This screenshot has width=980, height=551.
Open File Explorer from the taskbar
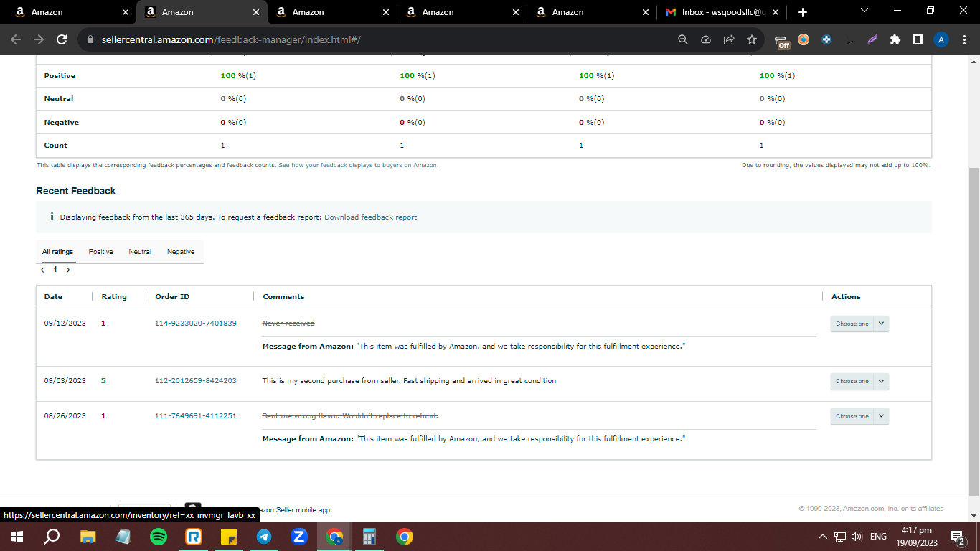88,537
